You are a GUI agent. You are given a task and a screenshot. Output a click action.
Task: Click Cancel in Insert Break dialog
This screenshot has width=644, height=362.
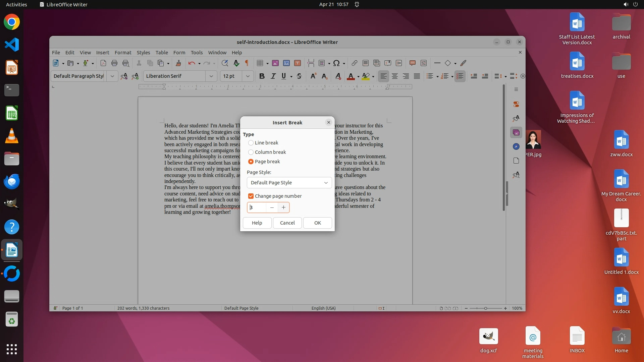pos(287,223)
